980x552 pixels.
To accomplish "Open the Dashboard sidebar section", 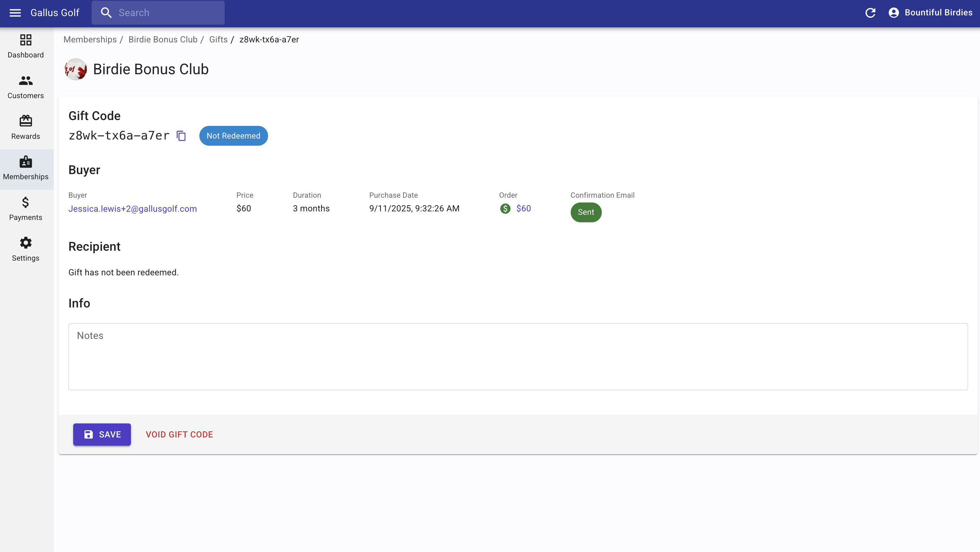I will click(x=26, y=47).
